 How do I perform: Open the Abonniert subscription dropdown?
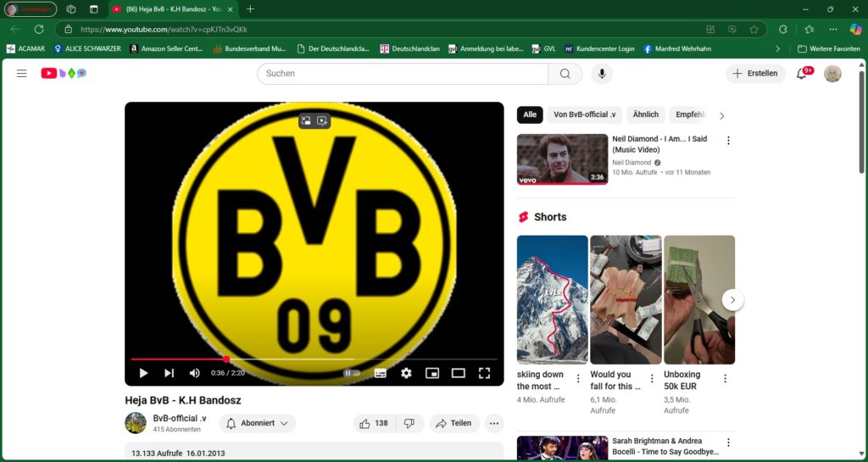coord(258,423)
